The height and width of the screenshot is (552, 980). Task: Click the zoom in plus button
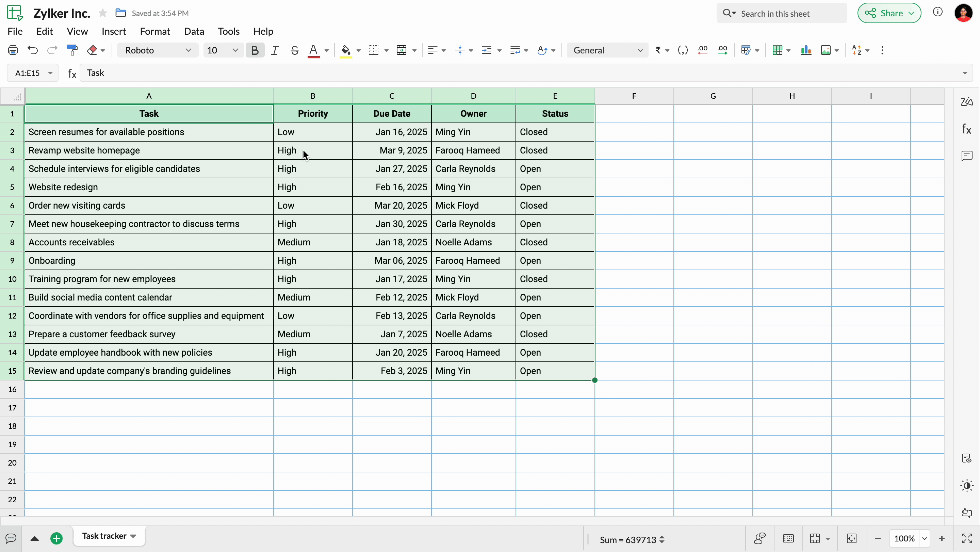pyautogui.click(x=942, y=538)
